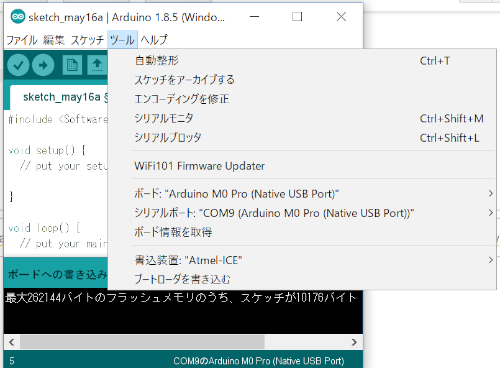Close the open ツール menu via its title
Screen dimensions: 500x368
tap(122, 40)
